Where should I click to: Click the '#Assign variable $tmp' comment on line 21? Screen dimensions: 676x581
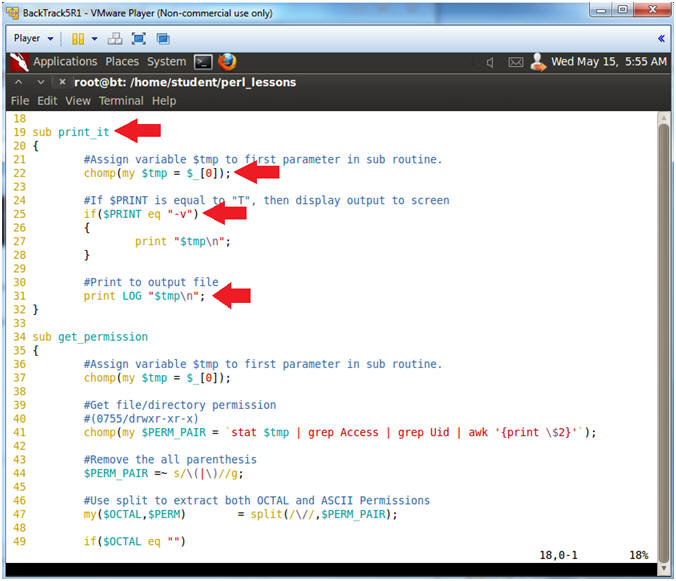click(263, 159)
